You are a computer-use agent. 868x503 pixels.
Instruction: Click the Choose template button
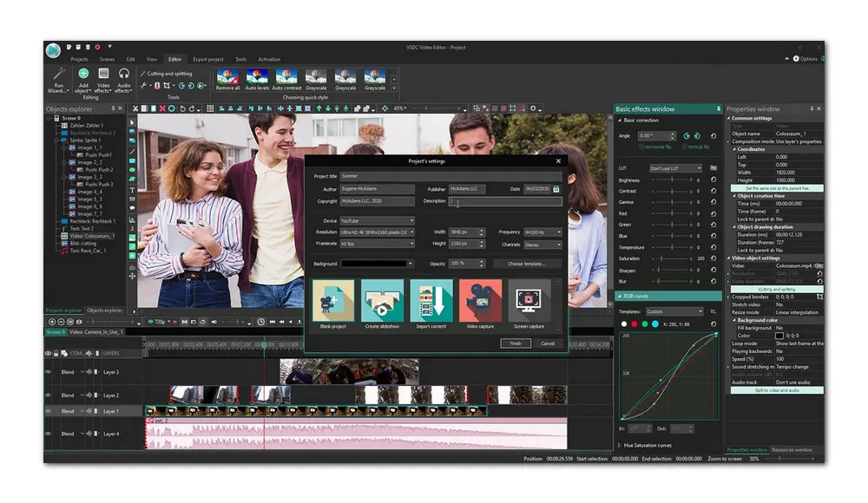pyautogui.click(x=527, y=264)
